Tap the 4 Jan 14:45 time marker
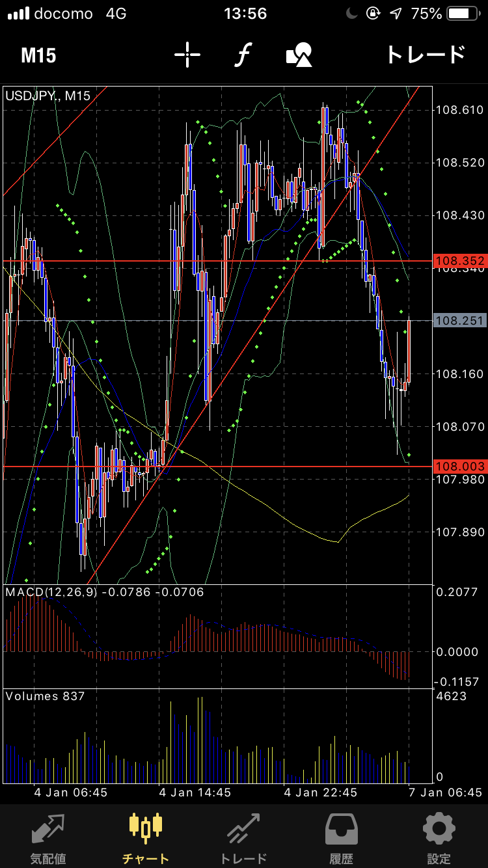The image size is (488, 868). pos(196,793)
